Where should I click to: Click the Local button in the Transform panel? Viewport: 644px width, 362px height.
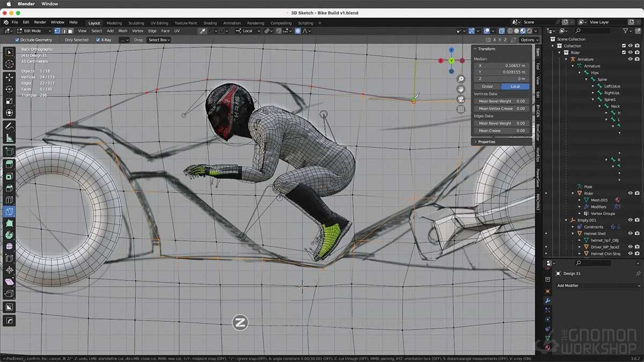coord(515,86)
